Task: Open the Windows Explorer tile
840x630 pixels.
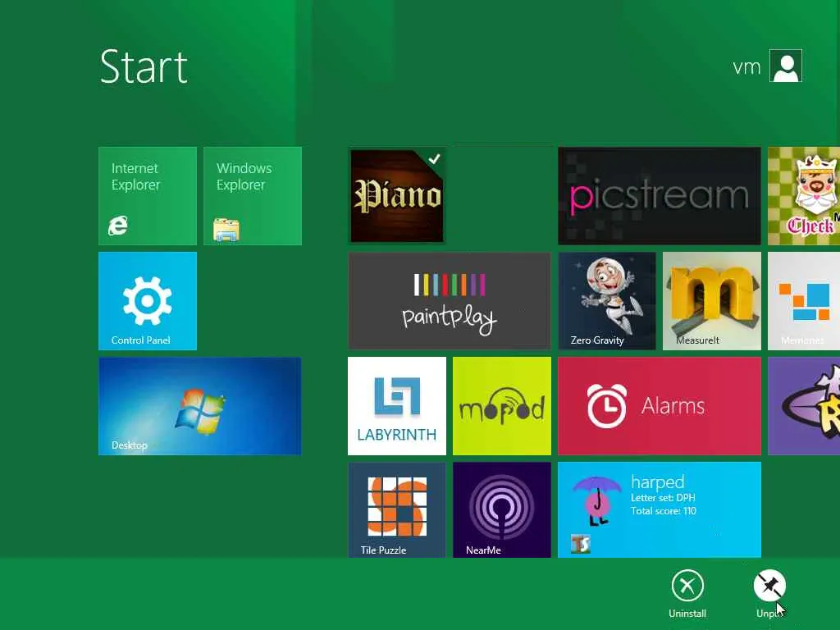Action: click(x=253, y=195)
